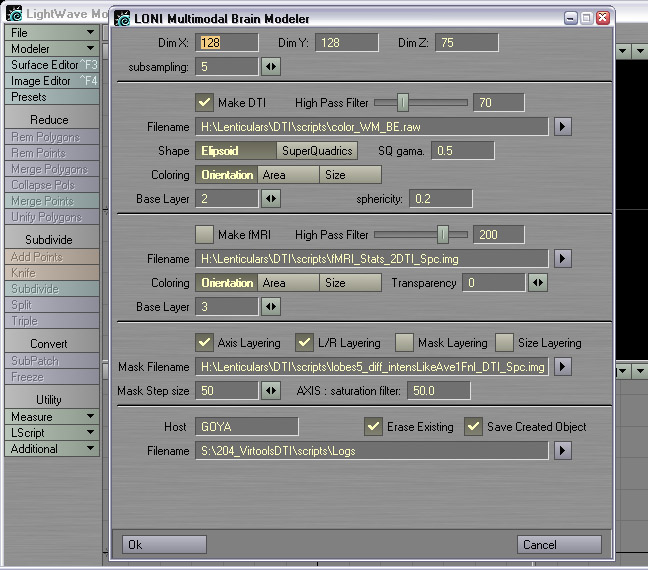
Task: Open DTI filename browse arrow button
Action: pos(562,126)
